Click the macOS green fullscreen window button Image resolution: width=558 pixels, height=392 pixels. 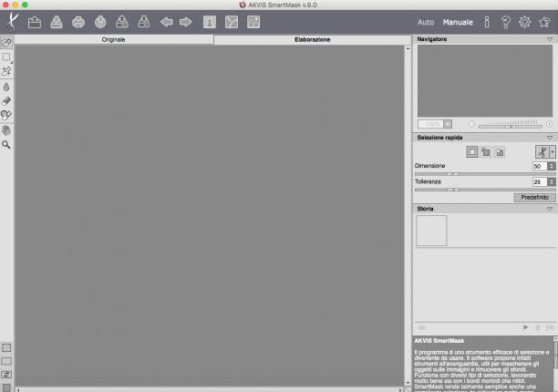(25, 5)
